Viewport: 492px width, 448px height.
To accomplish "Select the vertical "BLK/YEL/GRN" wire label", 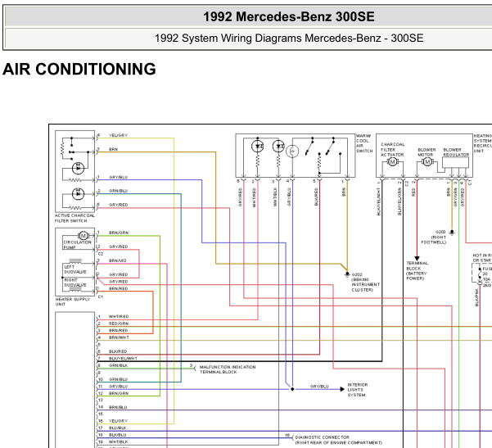I will click(x=399, y=201).
